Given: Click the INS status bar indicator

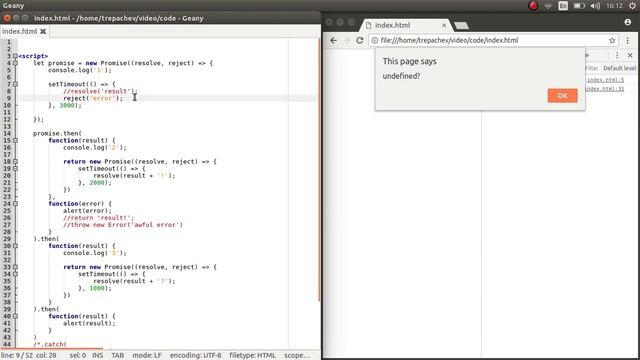Looking at the screenshot, I should click(98, 356).
